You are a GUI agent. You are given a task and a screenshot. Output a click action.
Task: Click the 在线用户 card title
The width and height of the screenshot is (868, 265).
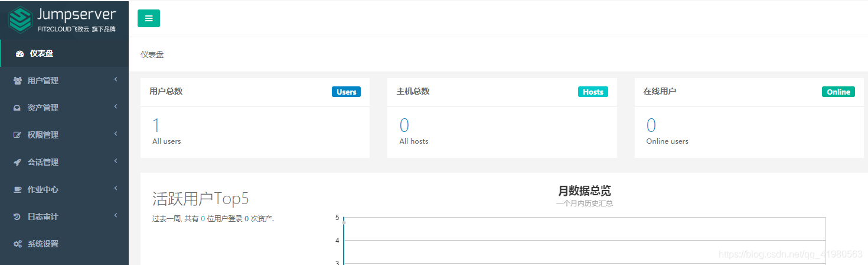tap(660, 91)
